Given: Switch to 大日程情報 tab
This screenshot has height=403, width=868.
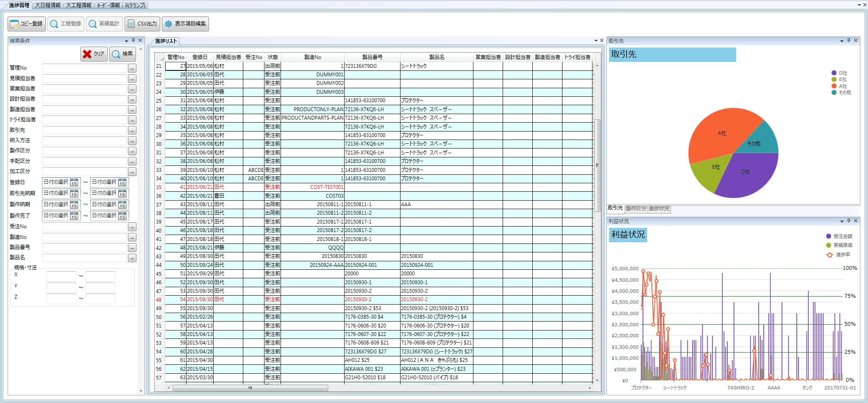Looking at the screenshot, I should 47,5.
